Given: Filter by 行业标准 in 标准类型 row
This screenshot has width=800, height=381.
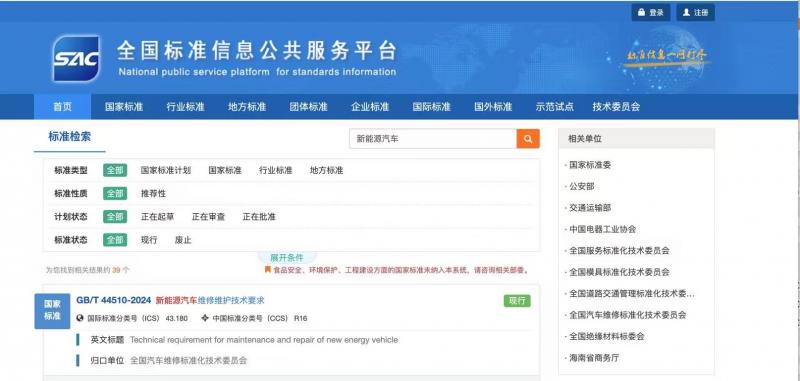Looking at the screenshot, I should tap(276, 170).
